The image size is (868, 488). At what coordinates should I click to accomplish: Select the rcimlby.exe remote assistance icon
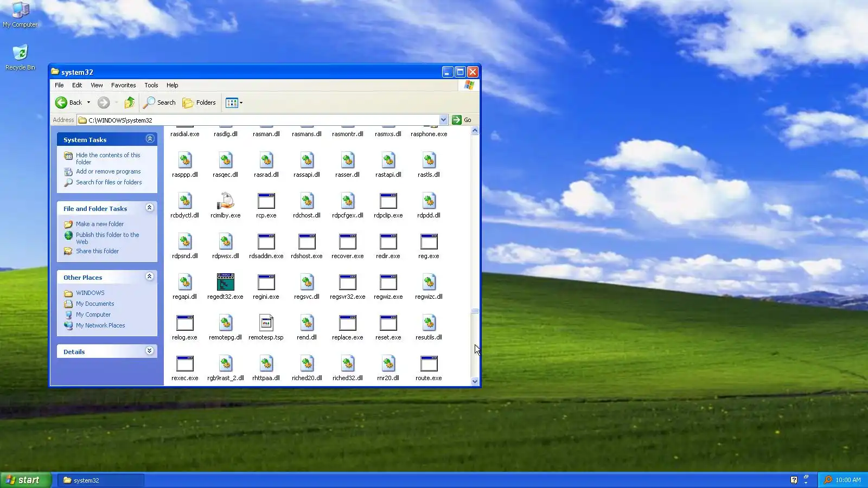point(225,201)
